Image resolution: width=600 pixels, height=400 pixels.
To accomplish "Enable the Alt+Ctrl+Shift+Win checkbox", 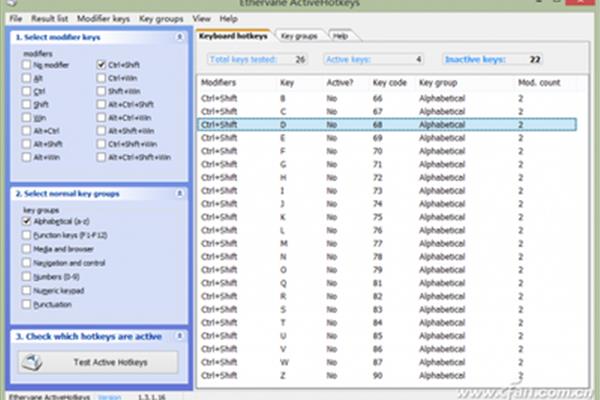I will coord(101,157).
